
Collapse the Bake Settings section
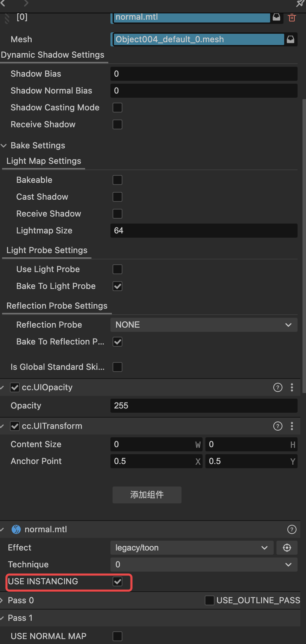(x=4, y=146)
